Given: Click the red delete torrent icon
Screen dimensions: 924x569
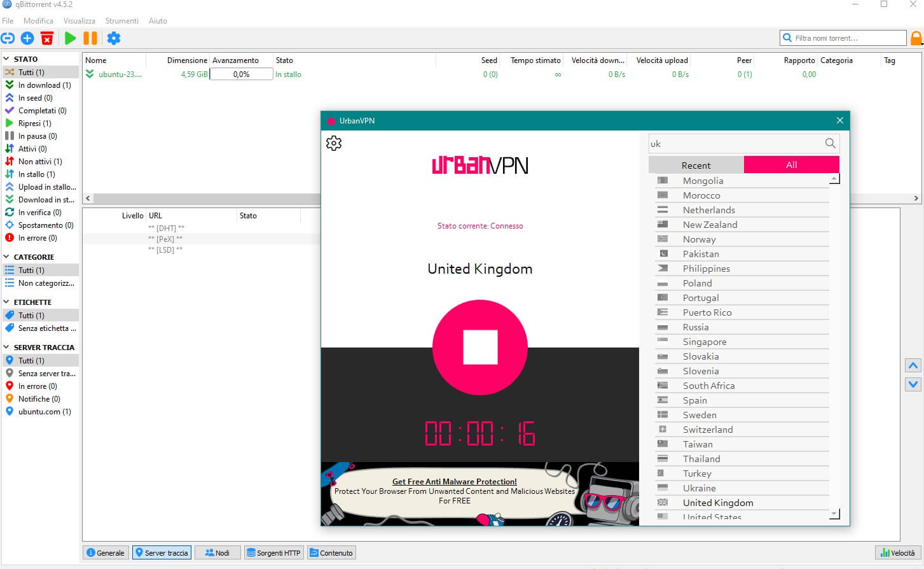Looking at the screenshot, I should coord(47,38).
